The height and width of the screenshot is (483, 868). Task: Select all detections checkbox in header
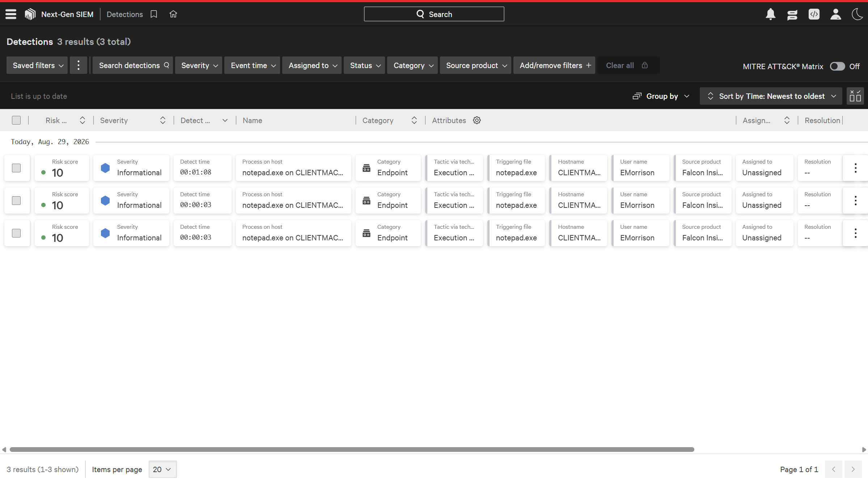point(16,120)
